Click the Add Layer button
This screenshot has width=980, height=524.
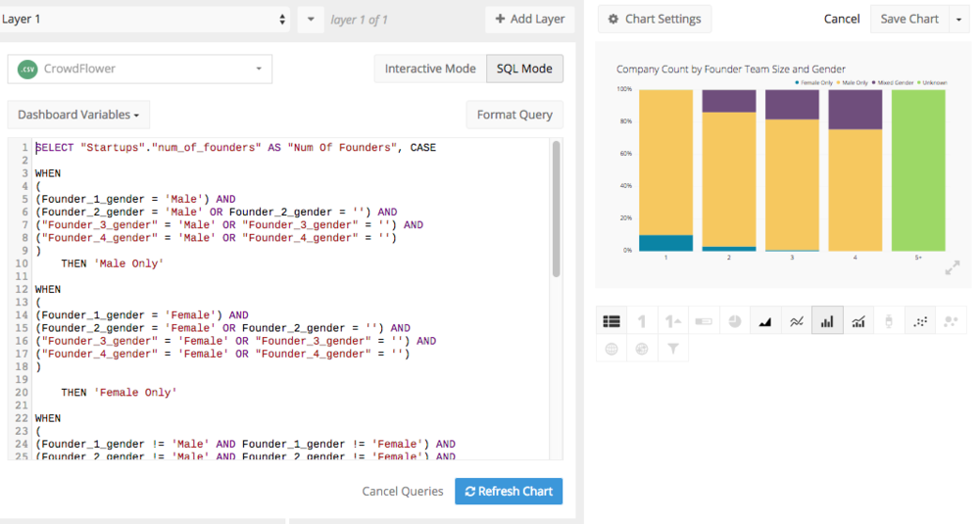tap(530, 19)
